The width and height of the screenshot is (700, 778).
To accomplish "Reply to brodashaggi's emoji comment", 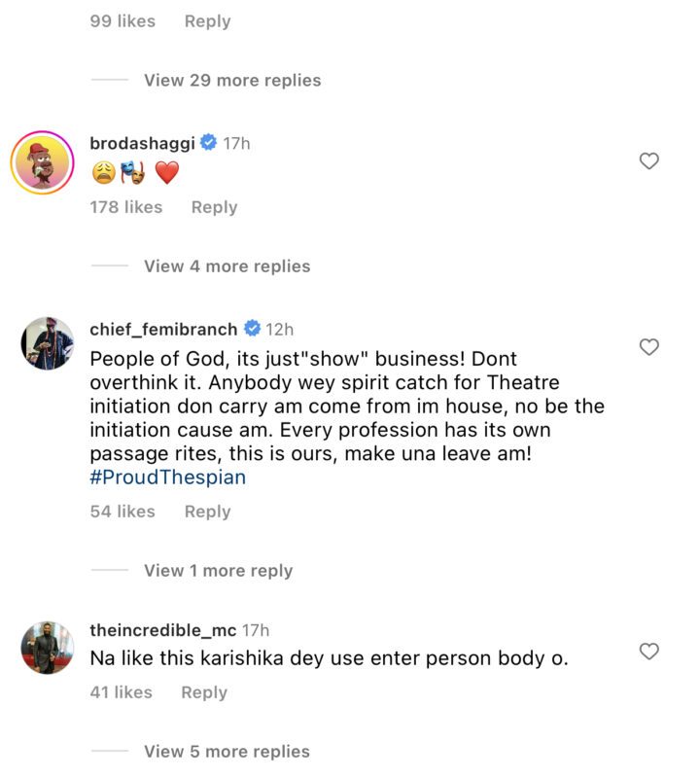I will (x=214, y=206).
